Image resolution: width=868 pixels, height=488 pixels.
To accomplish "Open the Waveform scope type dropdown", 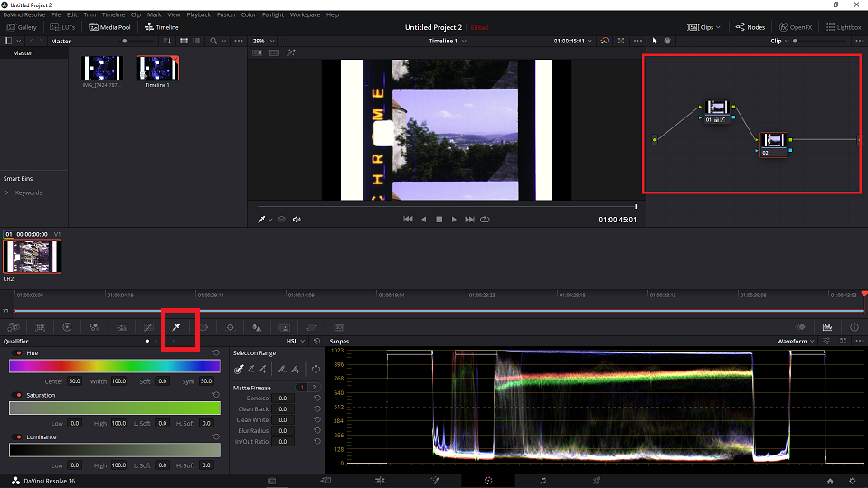I will click(796, 342).
